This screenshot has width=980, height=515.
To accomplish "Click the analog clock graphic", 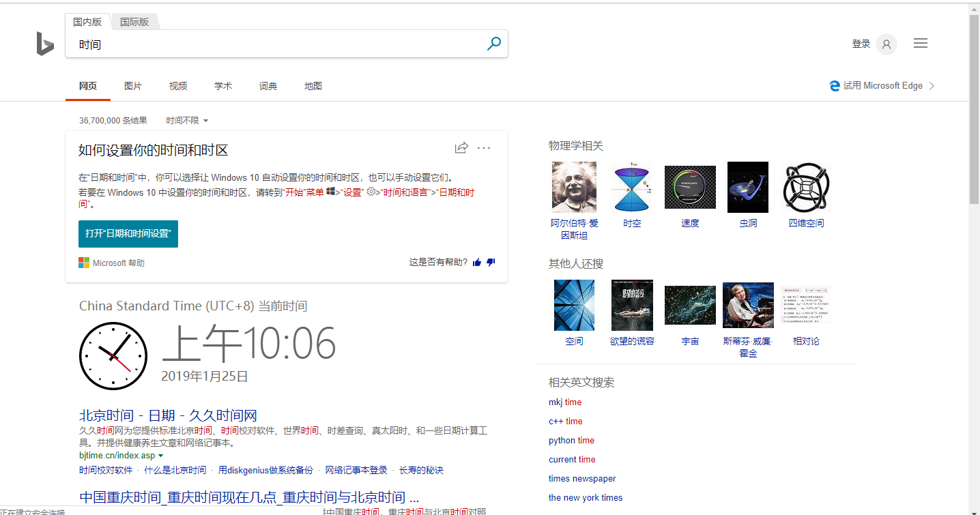I will 113,355.
